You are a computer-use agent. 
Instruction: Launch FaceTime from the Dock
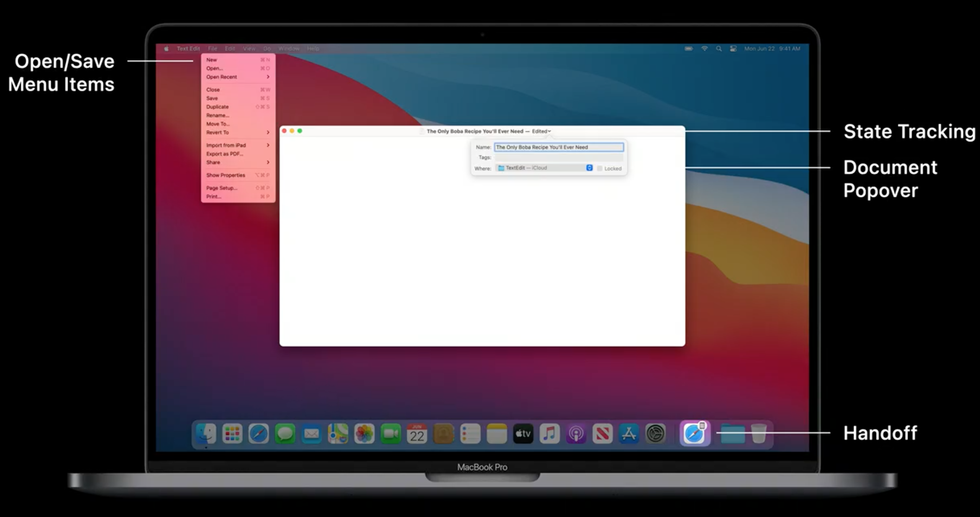pyautogui.click(x=391, y=434)
